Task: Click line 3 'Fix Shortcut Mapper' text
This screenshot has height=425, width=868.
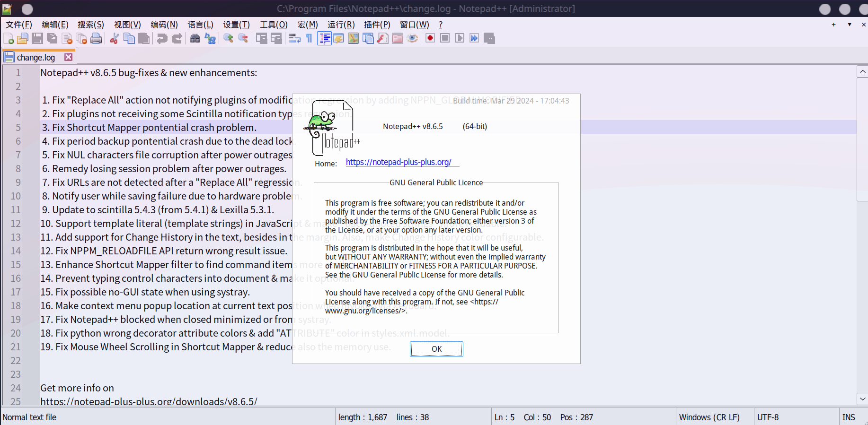Action: (150, 128)
